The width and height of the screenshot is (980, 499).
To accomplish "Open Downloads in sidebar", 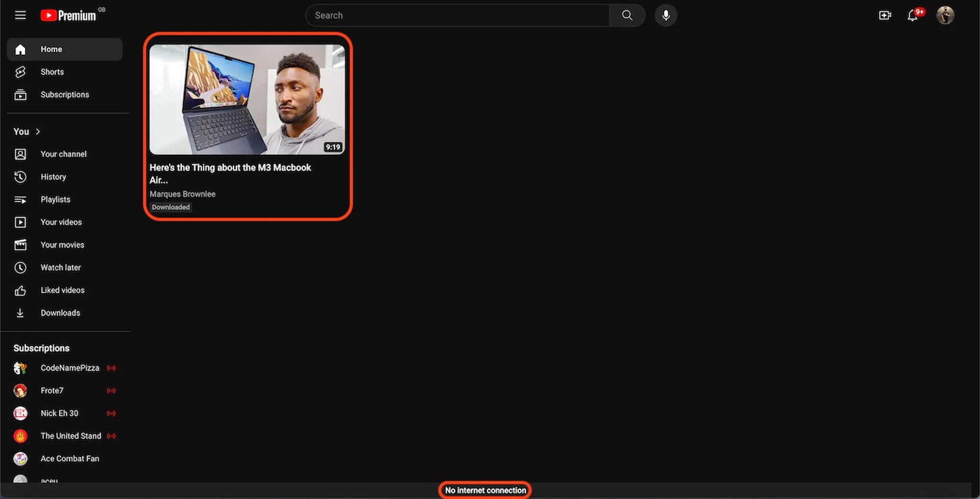I will 60,313.
